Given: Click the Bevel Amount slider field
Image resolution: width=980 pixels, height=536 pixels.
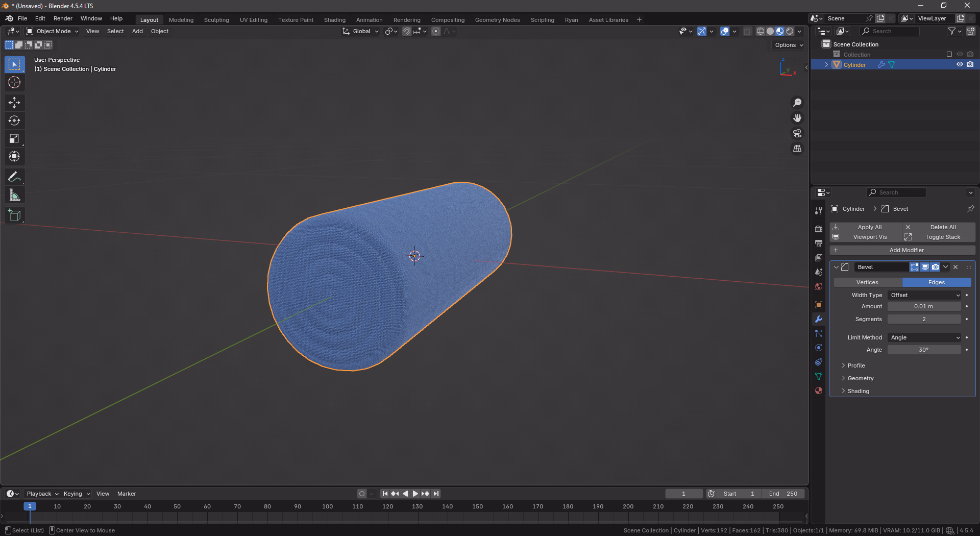Looking at the screenshot, I should tap(924, 306).
